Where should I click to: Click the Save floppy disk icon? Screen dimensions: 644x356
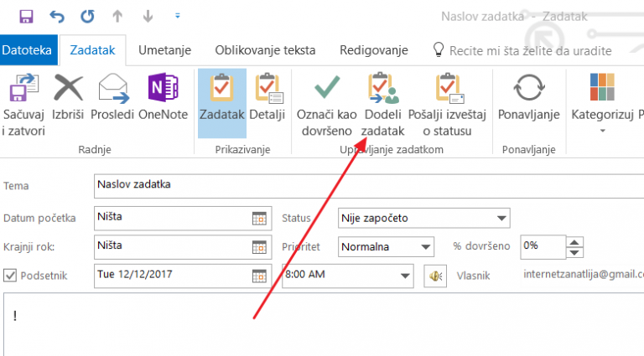(x=26, y=17)
